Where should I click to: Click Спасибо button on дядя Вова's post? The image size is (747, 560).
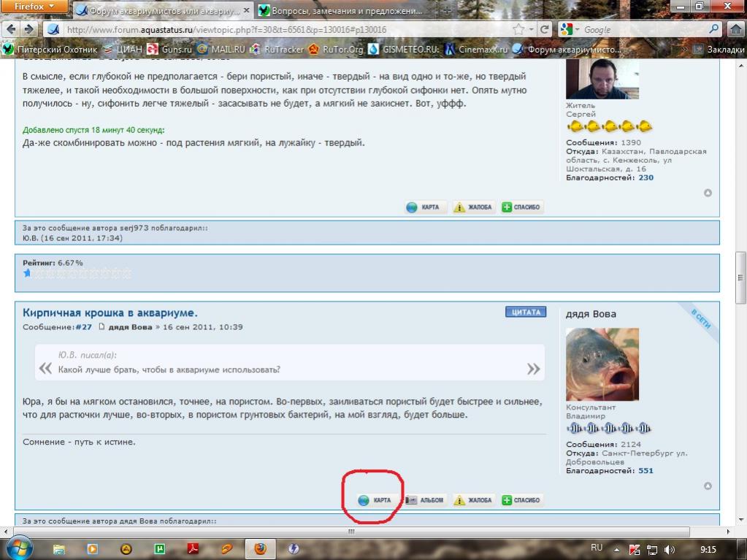click(521, 500)
